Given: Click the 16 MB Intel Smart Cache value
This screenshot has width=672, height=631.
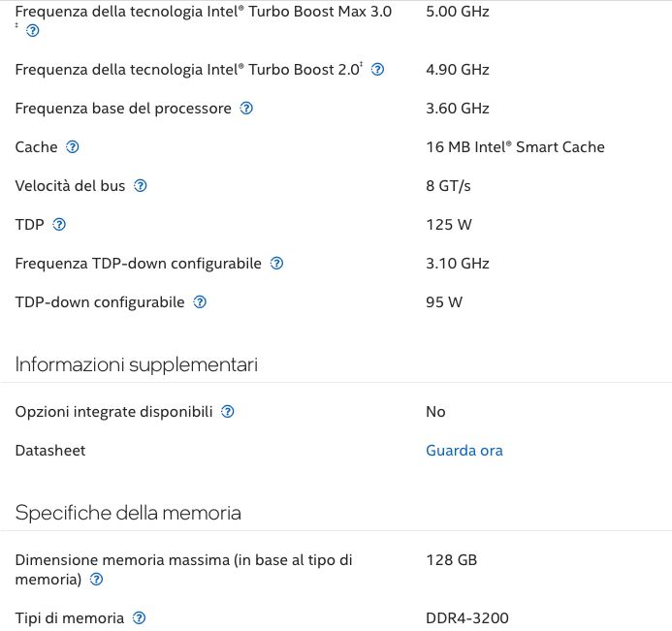Looking at the screenshot, I should click(515, 147).
